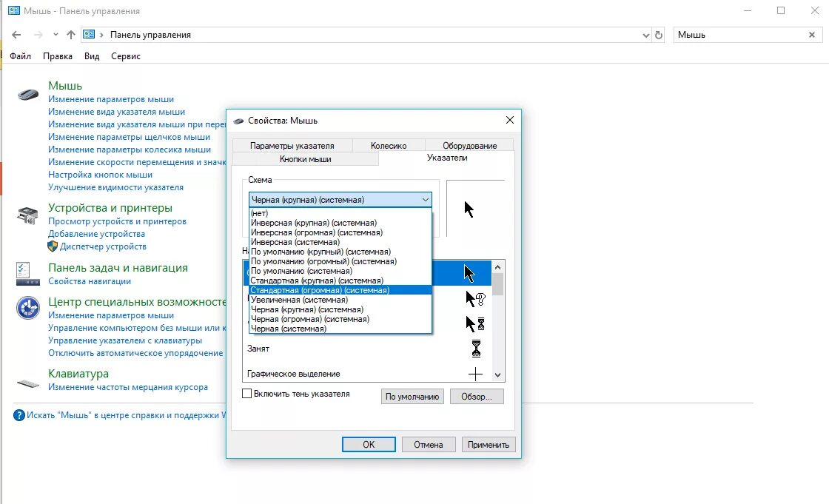Open Просмотр устройств и принтеров link
This screenshot has height=504, width=829.
point(118,221)
